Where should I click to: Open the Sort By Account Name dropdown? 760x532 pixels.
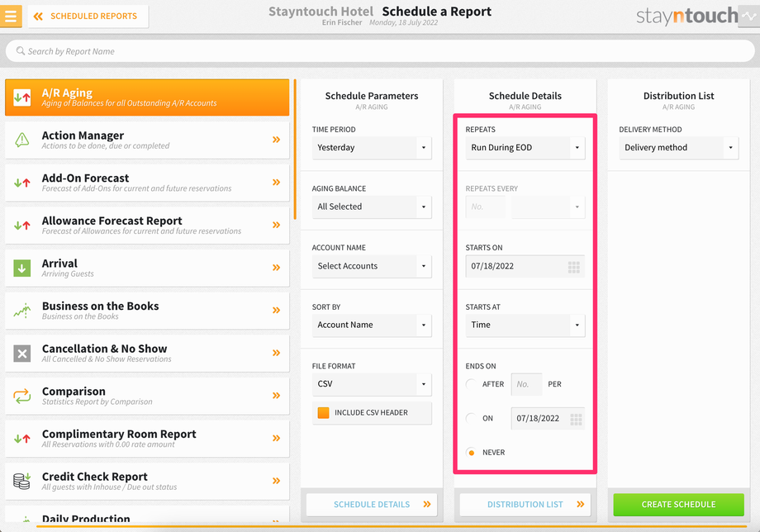coord(372,325)
